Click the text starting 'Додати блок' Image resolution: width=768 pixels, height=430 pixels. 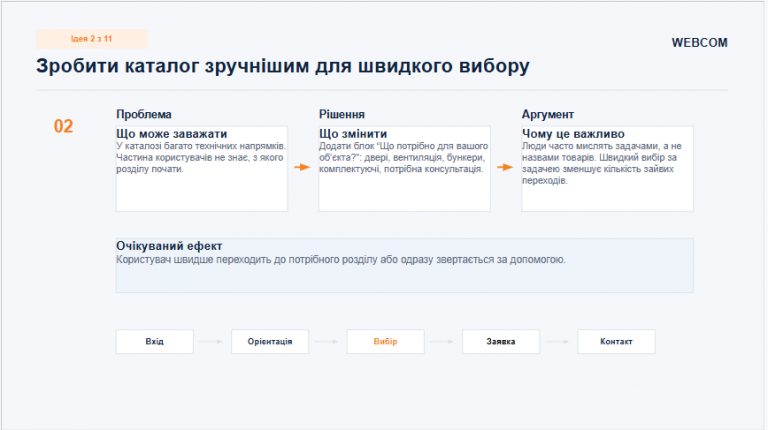pyautogui.click(x=404, y=157)
